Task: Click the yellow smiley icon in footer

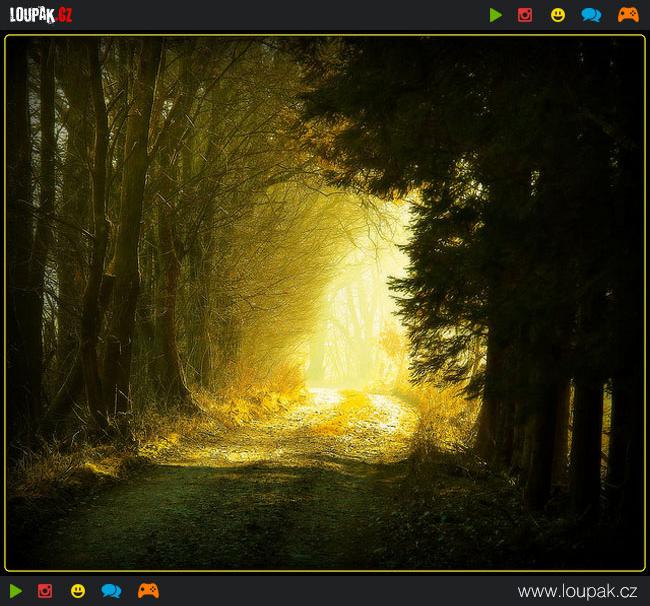Action: tap(78, 591)
